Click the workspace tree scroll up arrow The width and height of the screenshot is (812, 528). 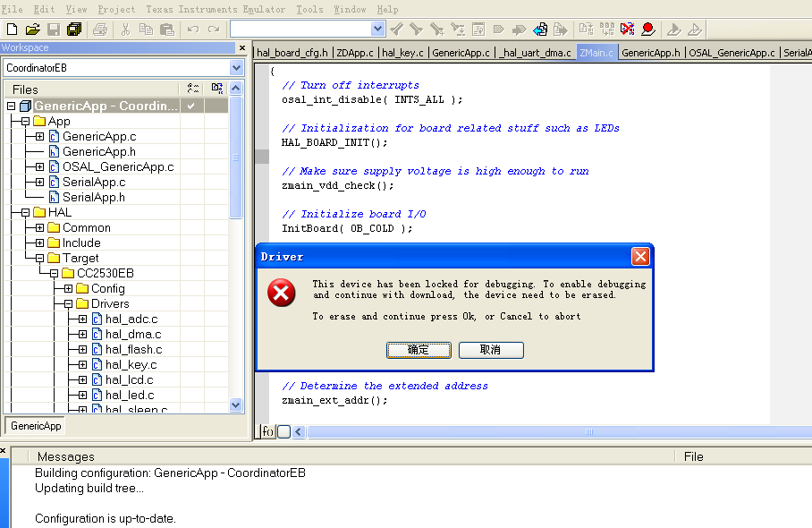pyautogui.click(x=235, y=89)
